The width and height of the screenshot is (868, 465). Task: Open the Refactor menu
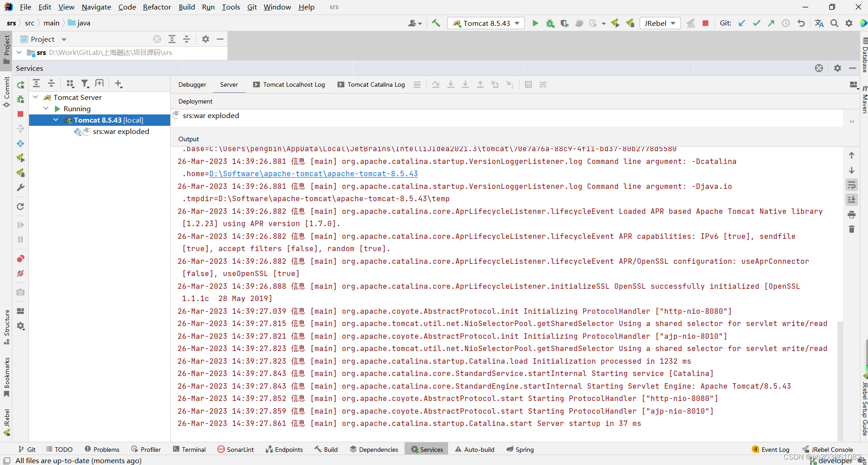coord(157,7)
